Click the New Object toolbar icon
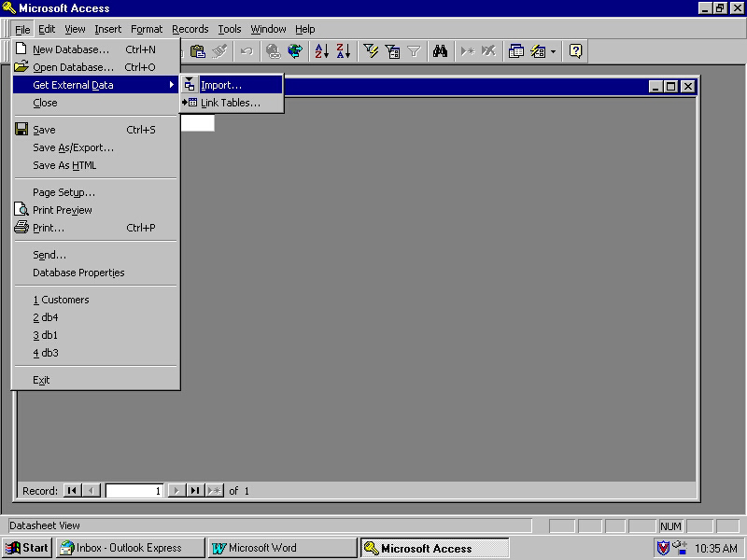This screenshot has height=560, width=747. pyautogui.click(x=538, y=51)
